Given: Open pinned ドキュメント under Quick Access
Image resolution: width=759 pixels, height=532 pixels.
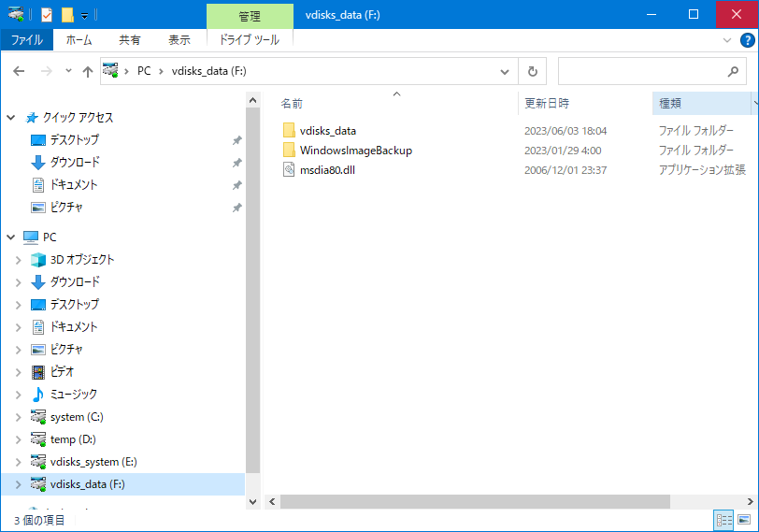Looking at the screenshot, I should pyautogui.click(x=74, y=184).
